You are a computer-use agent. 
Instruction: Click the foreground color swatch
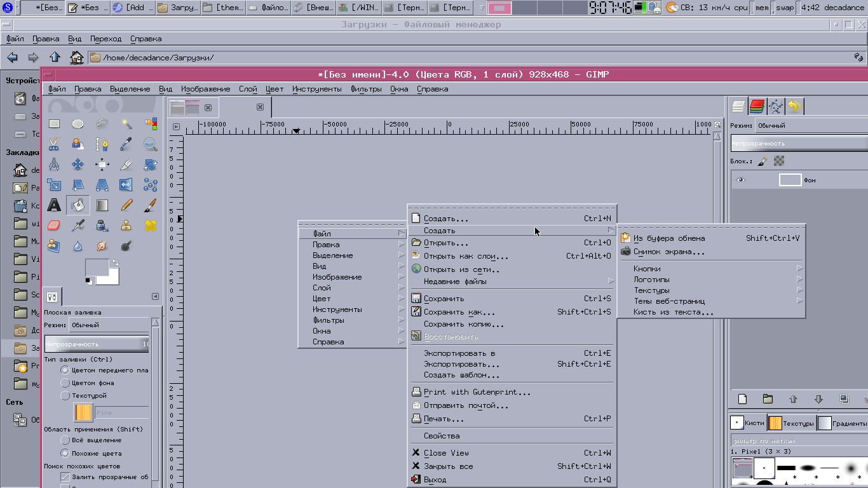pos(97,268)
